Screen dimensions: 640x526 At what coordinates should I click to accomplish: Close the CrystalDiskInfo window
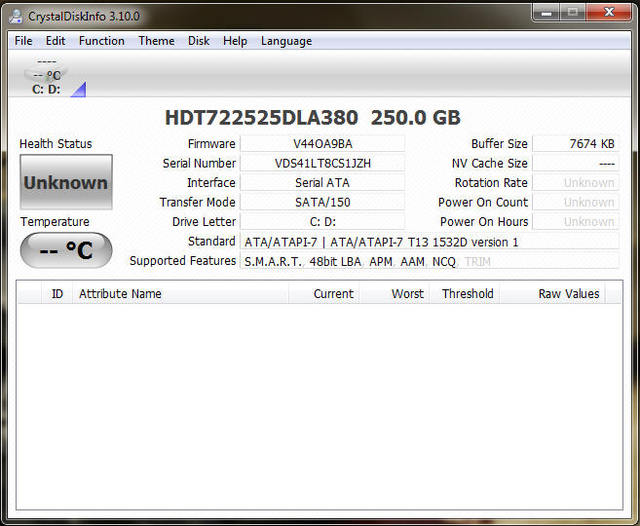(609, 13)
